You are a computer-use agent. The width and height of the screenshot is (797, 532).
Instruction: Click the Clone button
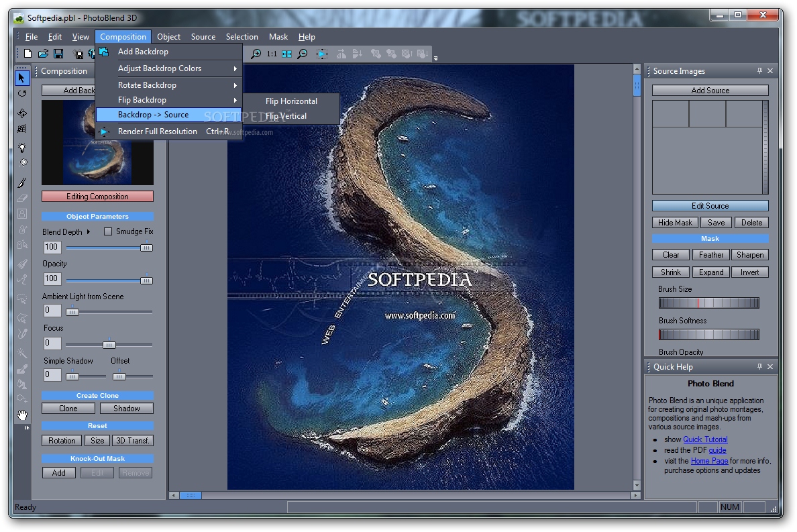click(x=68, y=409)
